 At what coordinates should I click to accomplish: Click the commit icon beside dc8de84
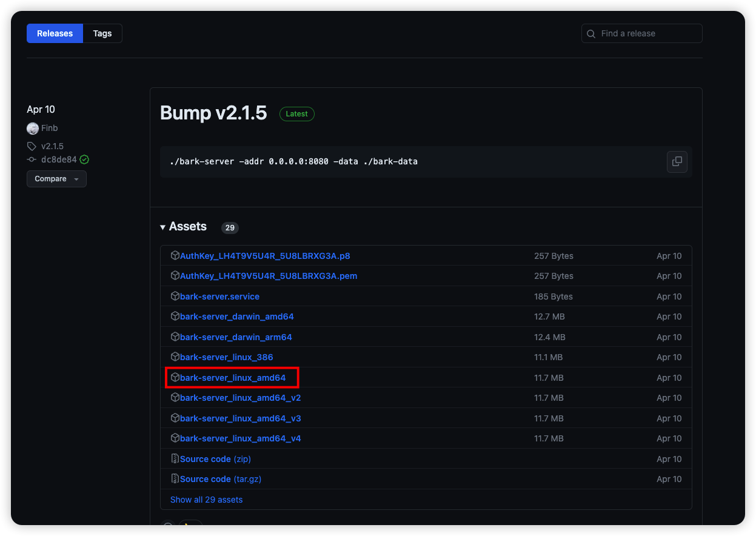pos(32,159)
